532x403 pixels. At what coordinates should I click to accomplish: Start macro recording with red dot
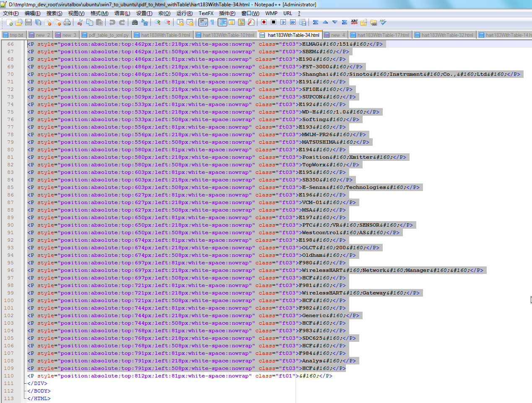pos(264,22)
